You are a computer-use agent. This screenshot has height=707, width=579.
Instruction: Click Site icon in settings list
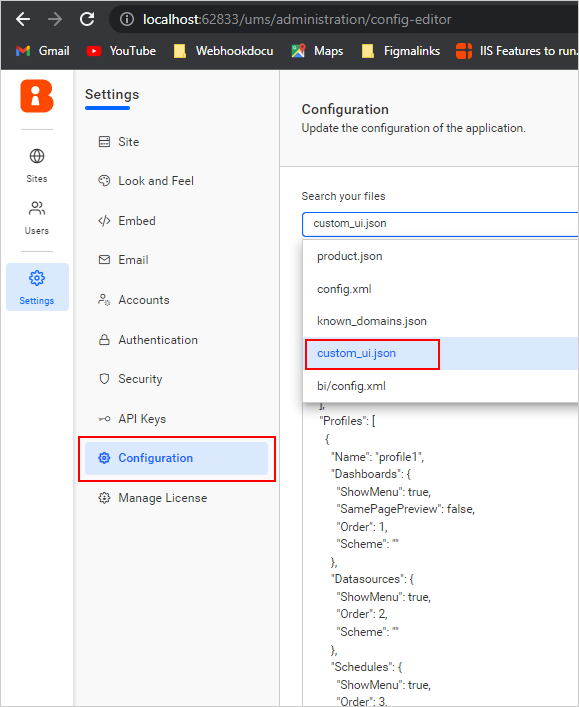104,142
